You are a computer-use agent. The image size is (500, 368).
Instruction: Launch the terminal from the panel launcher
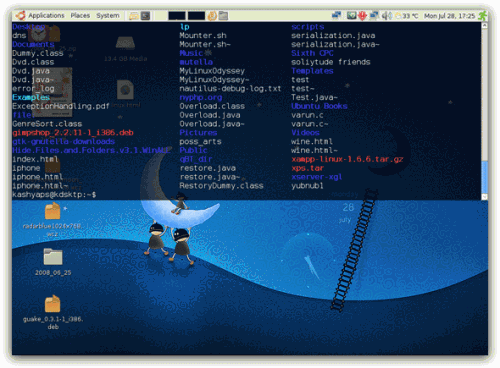coord(145,16)
